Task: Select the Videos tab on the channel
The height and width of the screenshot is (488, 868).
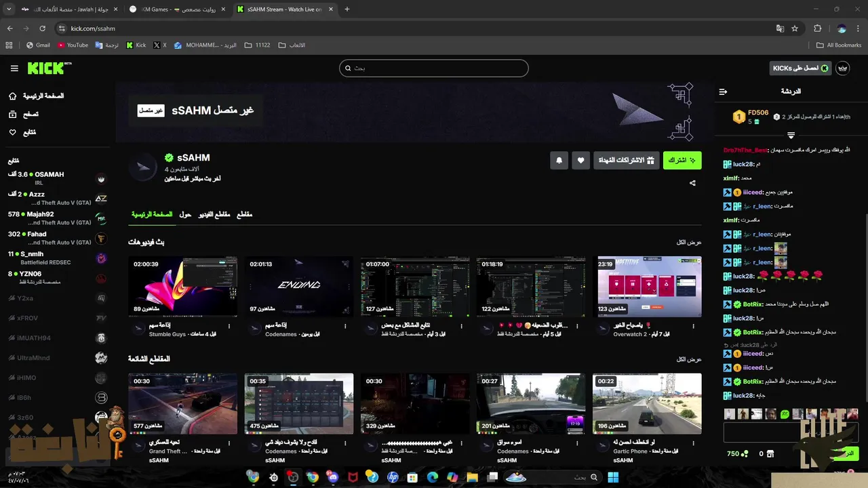Action: tap(214, 214)
